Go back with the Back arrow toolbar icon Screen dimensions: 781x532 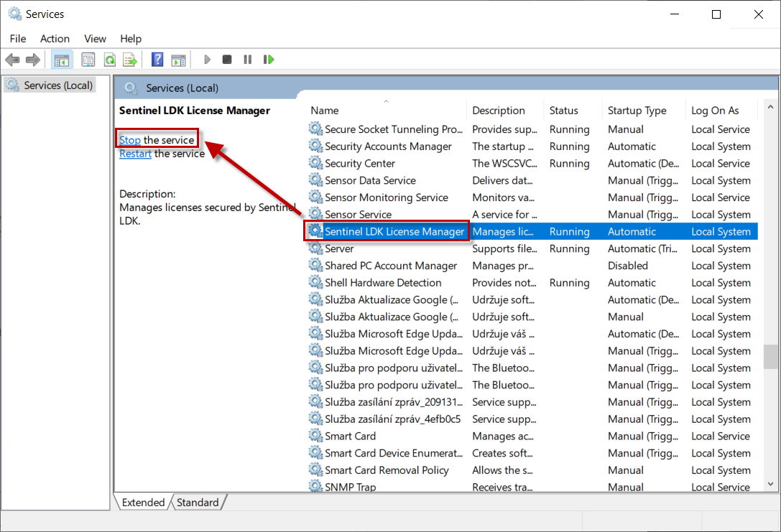12,60
